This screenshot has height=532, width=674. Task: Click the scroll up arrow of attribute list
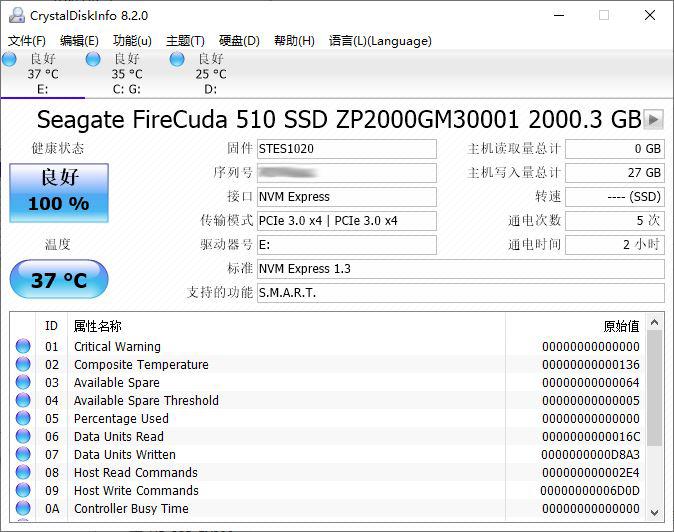pos(655,322)
